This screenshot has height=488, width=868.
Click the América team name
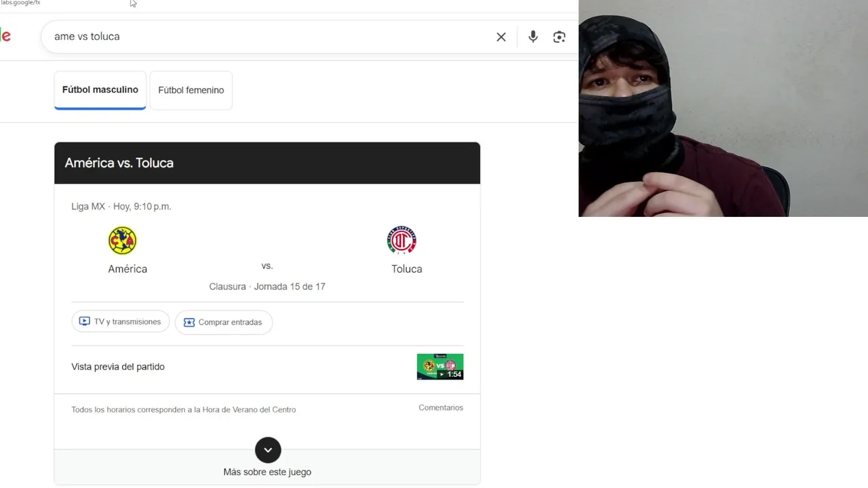click(x=127, y=269)
